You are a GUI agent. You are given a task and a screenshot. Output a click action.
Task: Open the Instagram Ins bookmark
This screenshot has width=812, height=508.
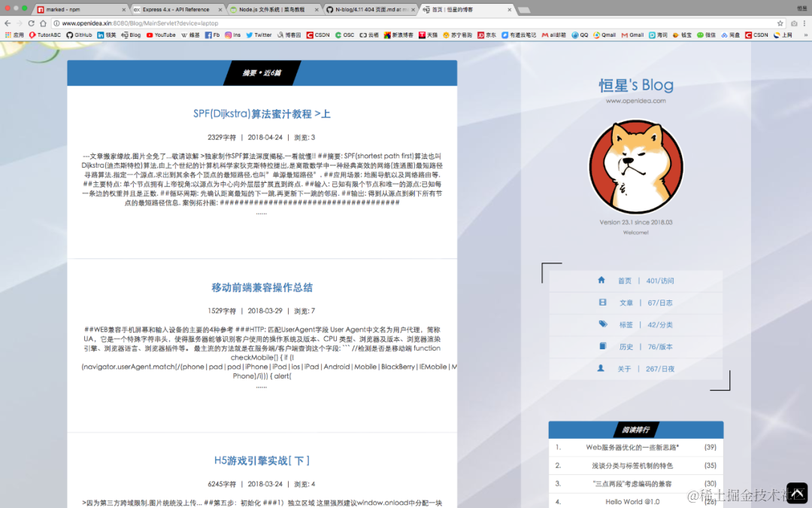click(232, 35)
